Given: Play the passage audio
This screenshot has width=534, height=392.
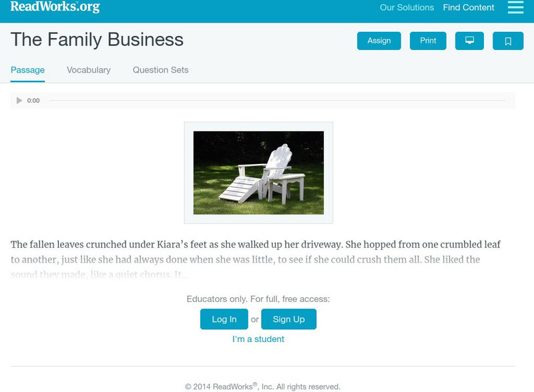Looking at the screenshot, I should pos(19,101).
